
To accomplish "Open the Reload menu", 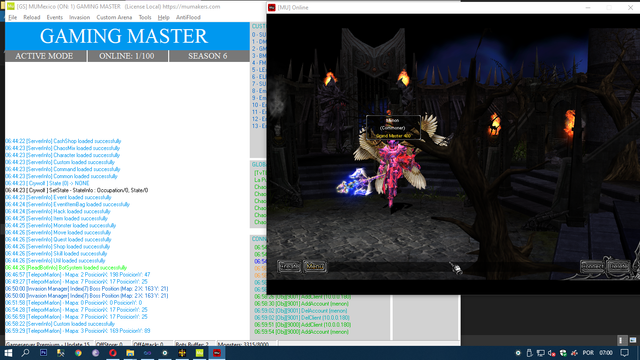I will [31, 18].
